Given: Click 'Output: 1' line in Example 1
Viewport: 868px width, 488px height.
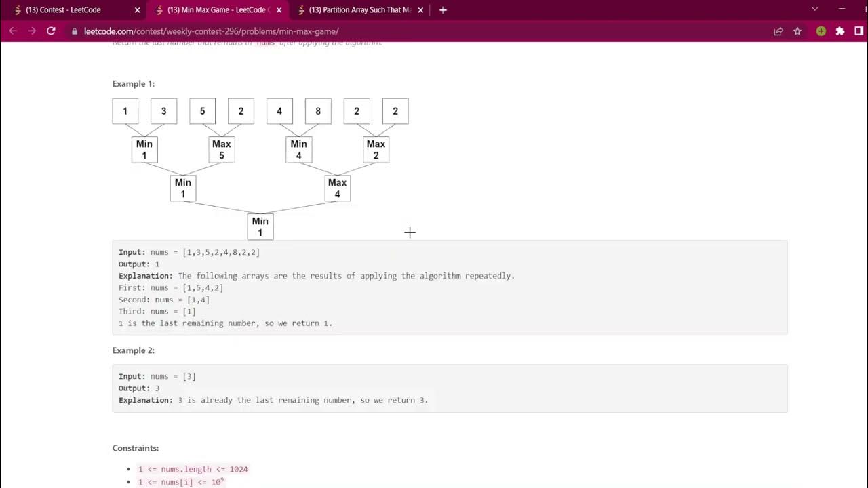Looking at the screenshot, I should pos(139,264).
